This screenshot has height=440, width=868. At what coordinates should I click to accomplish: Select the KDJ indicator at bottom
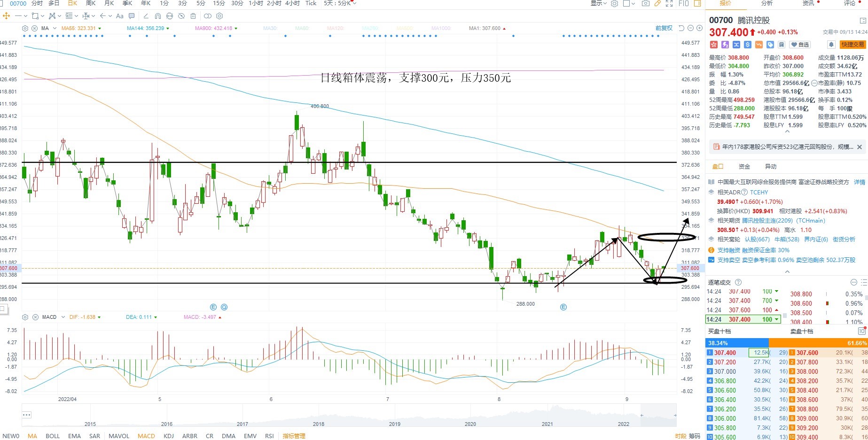click(x=168, y=436)
